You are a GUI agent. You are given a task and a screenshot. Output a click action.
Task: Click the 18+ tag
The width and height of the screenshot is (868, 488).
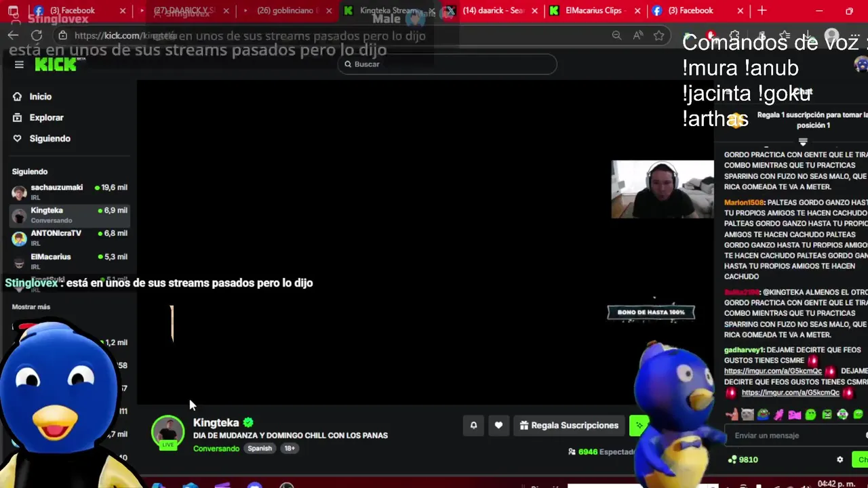click(x=290, y=449)
